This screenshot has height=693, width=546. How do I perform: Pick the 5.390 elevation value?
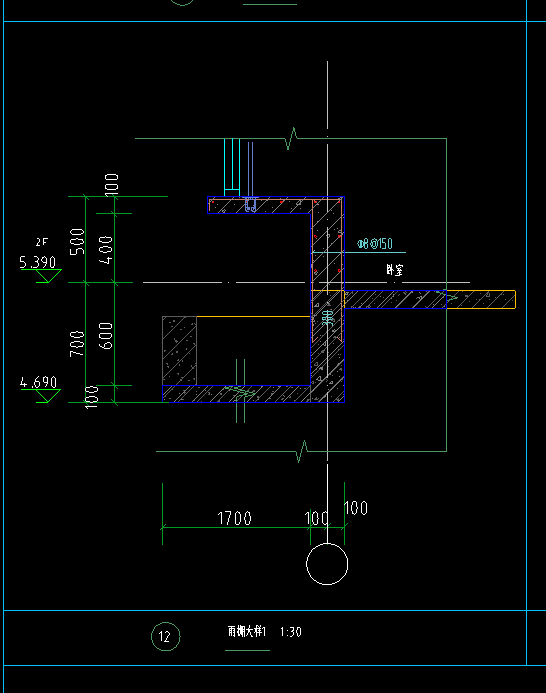point(38,262)
